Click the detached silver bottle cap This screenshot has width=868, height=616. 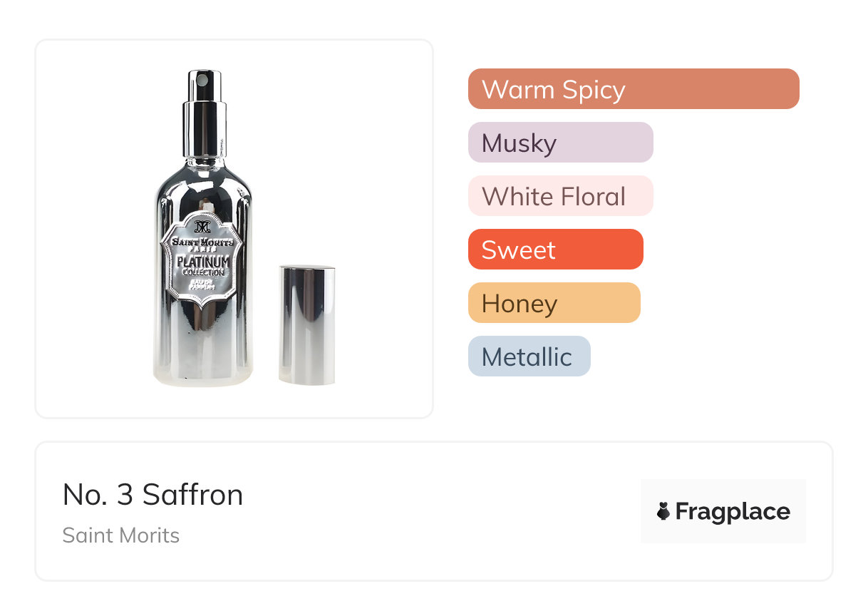[306, 324]
